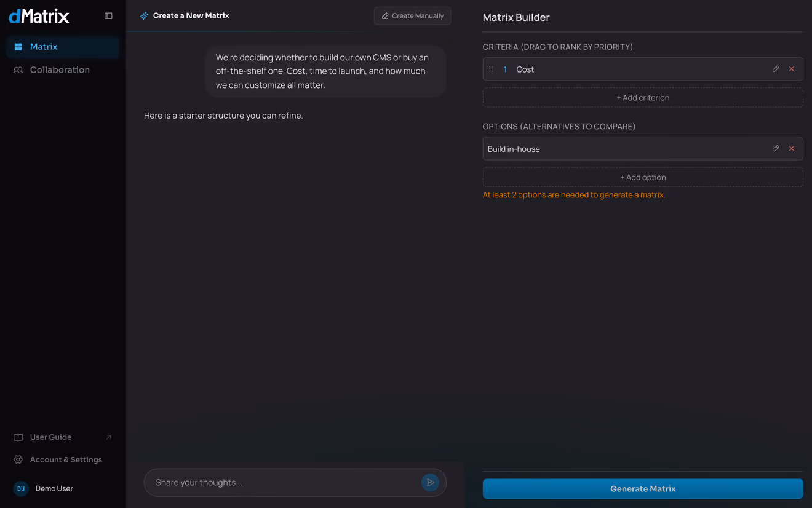Edit the Cost criterion with pencil icon
The image size is (812, 508).
coord(776,69)
